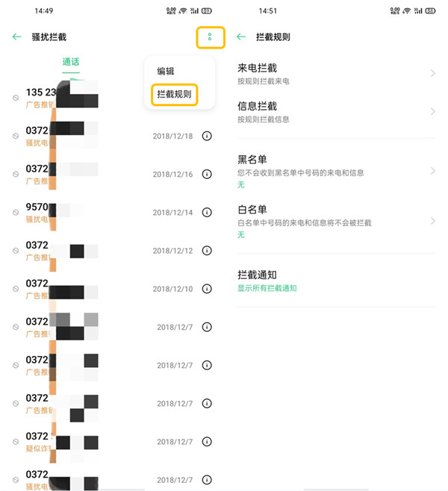Viewport: 448px width, 491px height.
Task: Open info icon for 2018/12/14 call
Action: [x=207, y=213]
